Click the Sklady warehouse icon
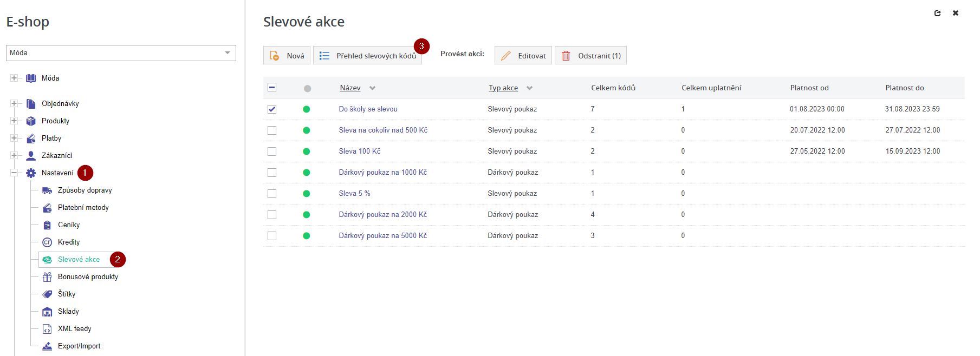 click(x=47, y=312)
